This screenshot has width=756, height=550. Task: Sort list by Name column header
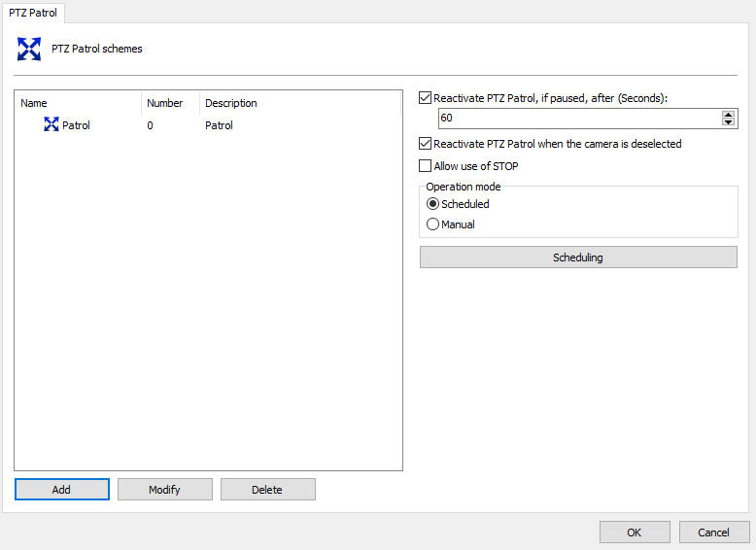[78, 103]
